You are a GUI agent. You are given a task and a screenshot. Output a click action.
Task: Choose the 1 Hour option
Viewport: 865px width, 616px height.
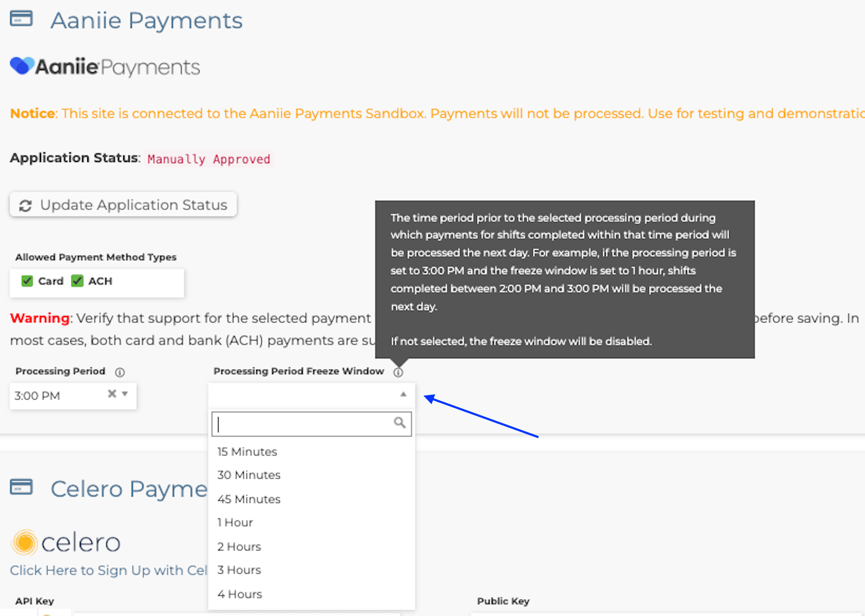235,522
